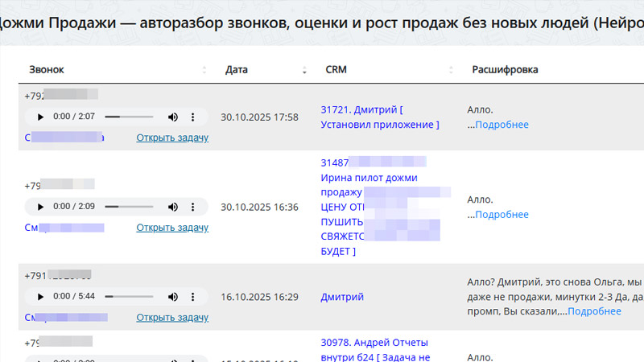The image size is (644, 362).
Task: Play the 2:09 call recording
Action: (40, 207)
